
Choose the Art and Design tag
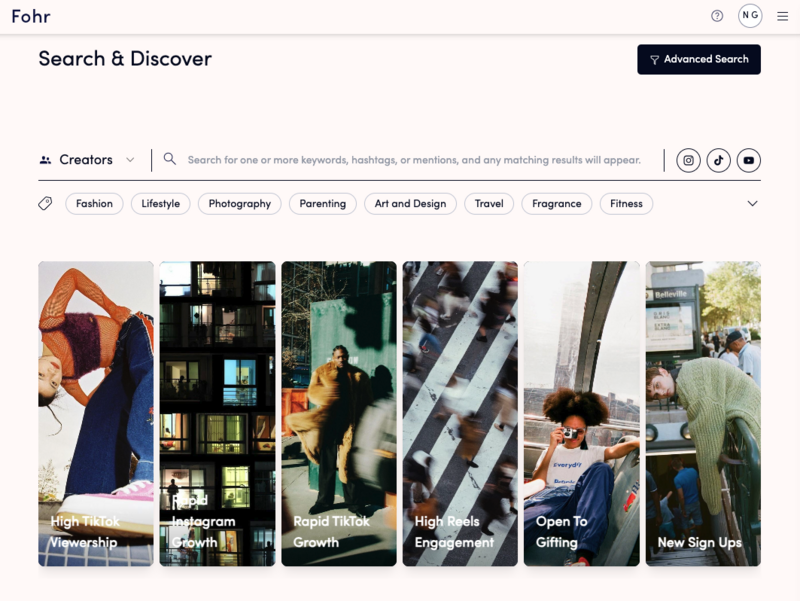(x=410, y=204)
